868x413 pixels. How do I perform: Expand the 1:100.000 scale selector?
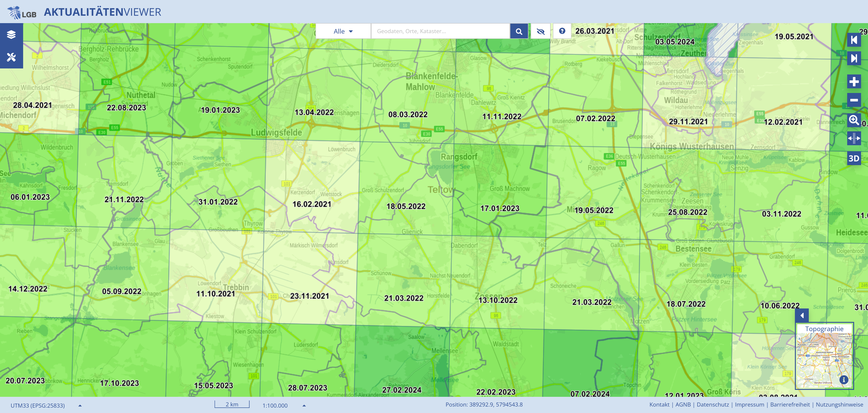284,405
